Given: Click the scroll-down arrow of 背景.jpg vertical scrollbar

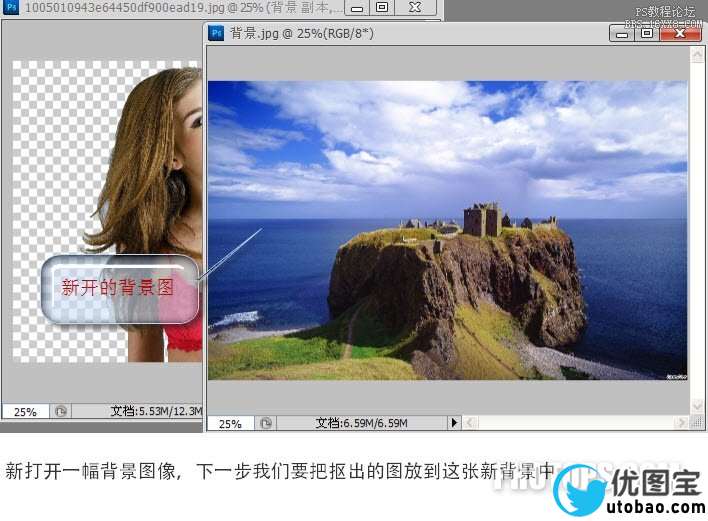Looking at the screenshot, I should 697,405.
